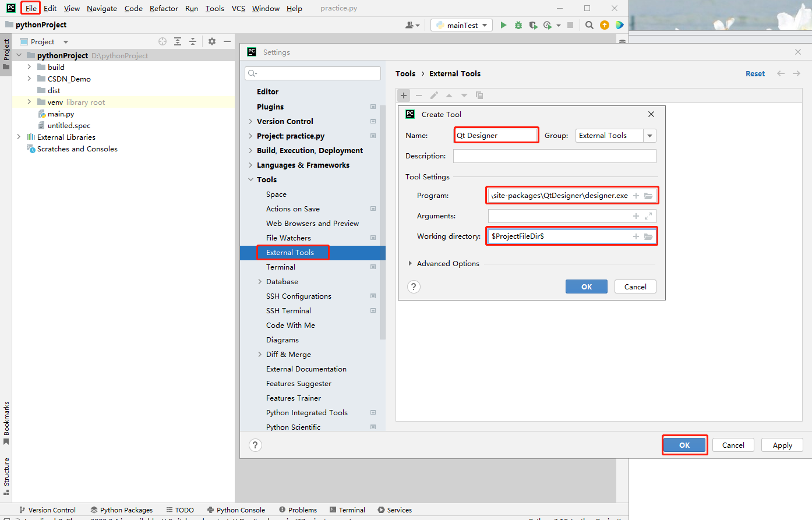This screenshot has width=812, height=520.
Task: Click Cancel in Create Tool dialog
Action: (636, 286)
